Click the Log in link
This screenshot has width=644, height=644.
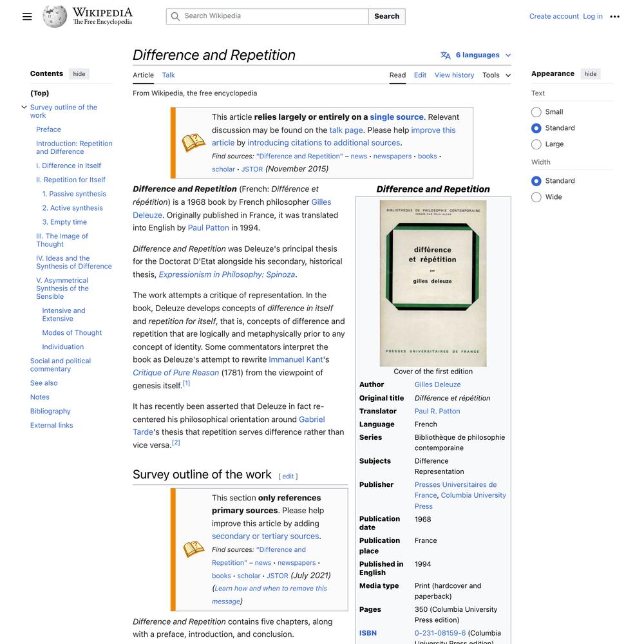(x=592, y=17)
